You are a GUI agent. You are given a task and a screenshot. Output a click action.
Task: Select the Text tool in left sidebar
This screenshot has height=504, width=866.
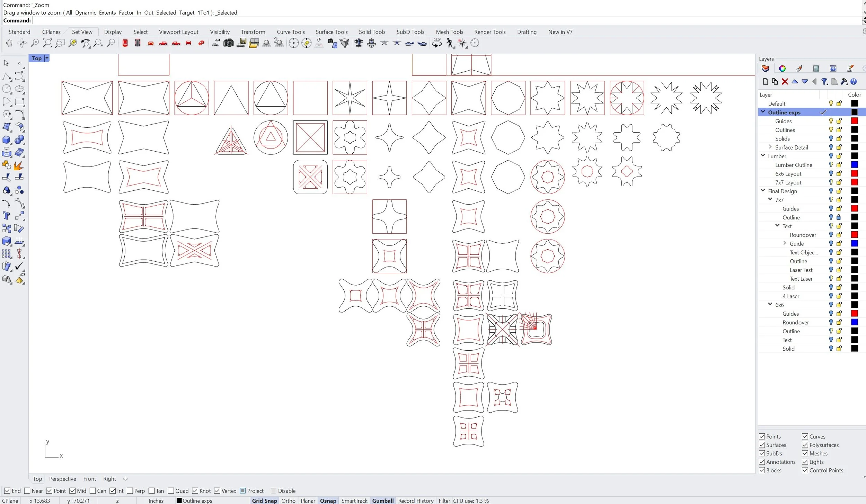6,216
